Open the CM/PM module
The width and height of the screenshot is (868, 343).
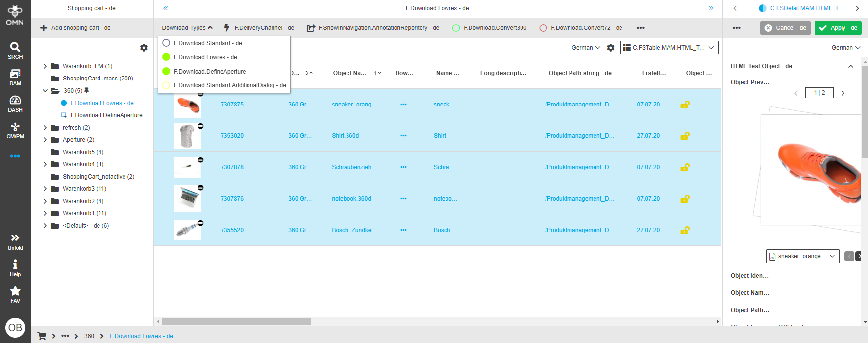pos(15,130)
